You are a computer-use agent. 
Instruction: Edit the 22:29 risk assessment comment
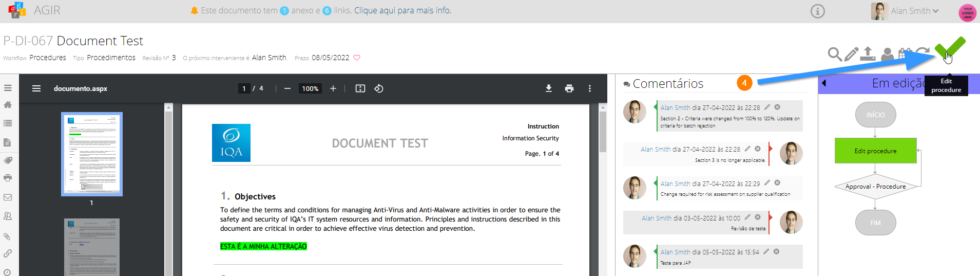pyautogui.click(x=767, y=182)
